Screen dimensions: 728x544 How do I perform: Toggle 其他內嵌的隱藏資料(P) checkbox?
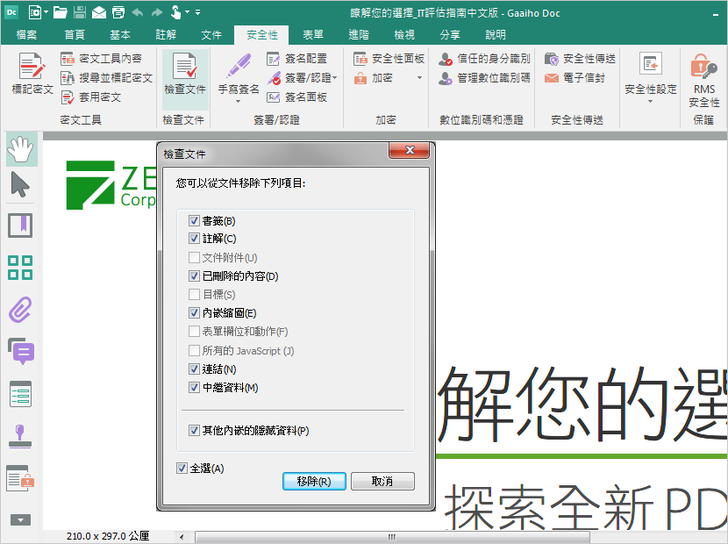pyautogui.click(x=194, y=430)
